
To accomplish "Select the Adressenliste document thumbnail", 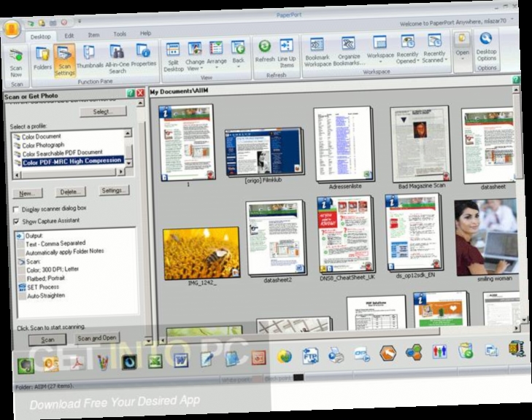I will pyautogui.click(x=344, y=146).
